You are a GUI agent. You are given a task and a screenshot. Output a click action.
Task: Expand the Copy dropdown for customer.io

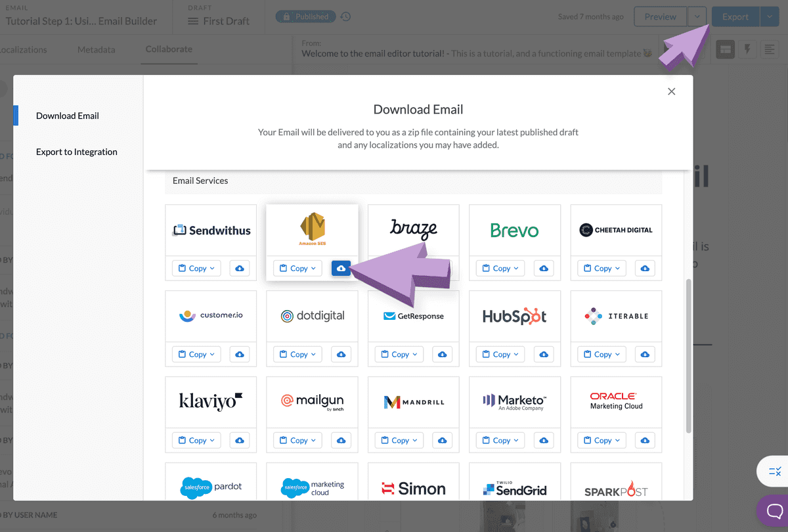197,354
